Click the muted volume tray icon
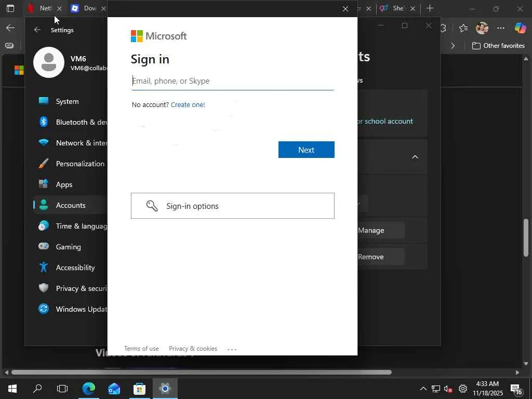Image resolution: width=532 pixels, height=399 pixels. tap(448, 389)
